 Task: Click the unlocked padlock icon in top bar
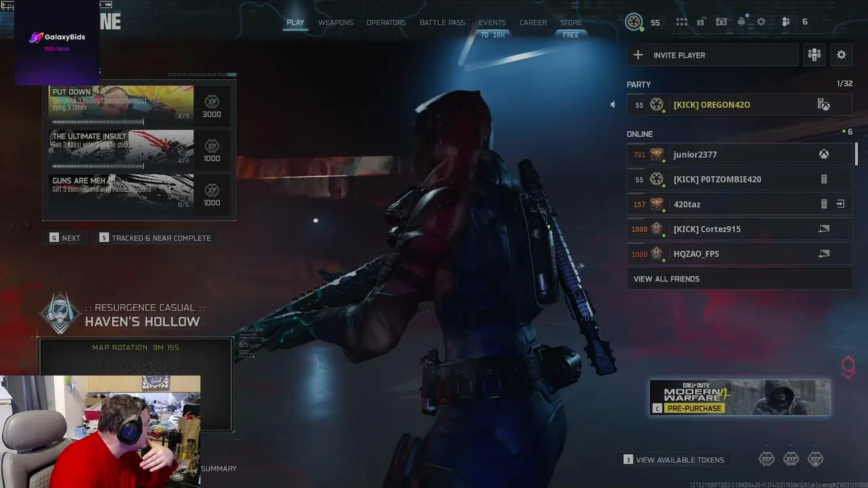(x=701, y=22)
